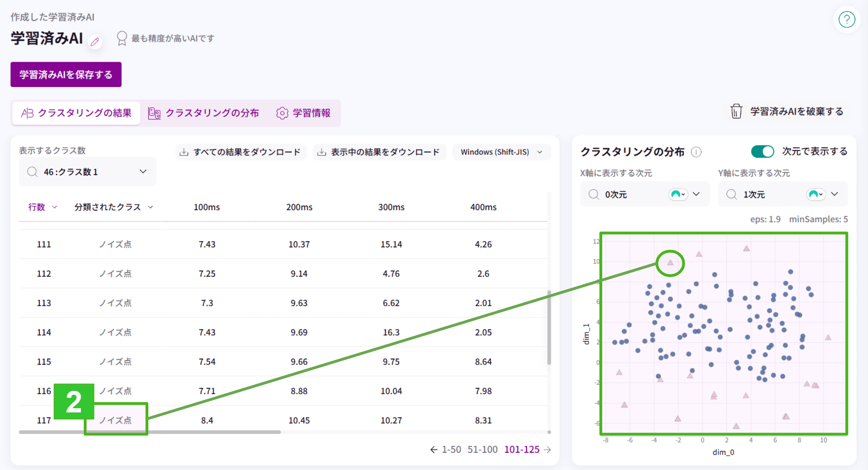The image size is (868, 470).
Task: Open the 46:クラス数1 dropdown
Action: 88,172
